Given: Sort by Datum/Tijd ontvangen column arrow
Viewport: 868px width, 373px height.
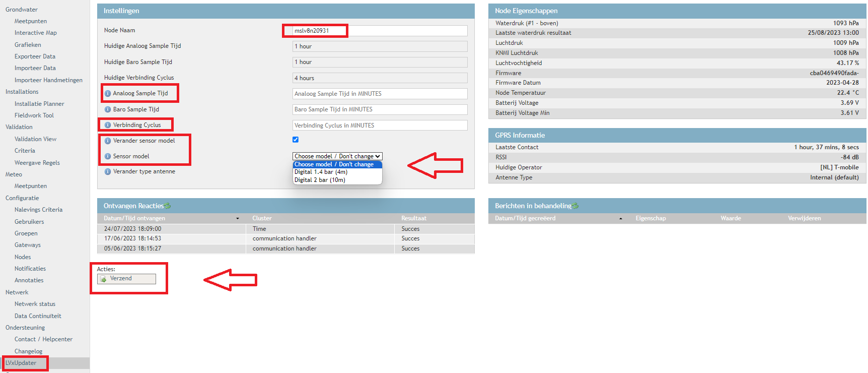Looking at the screenshot, I should coord(238,219).
